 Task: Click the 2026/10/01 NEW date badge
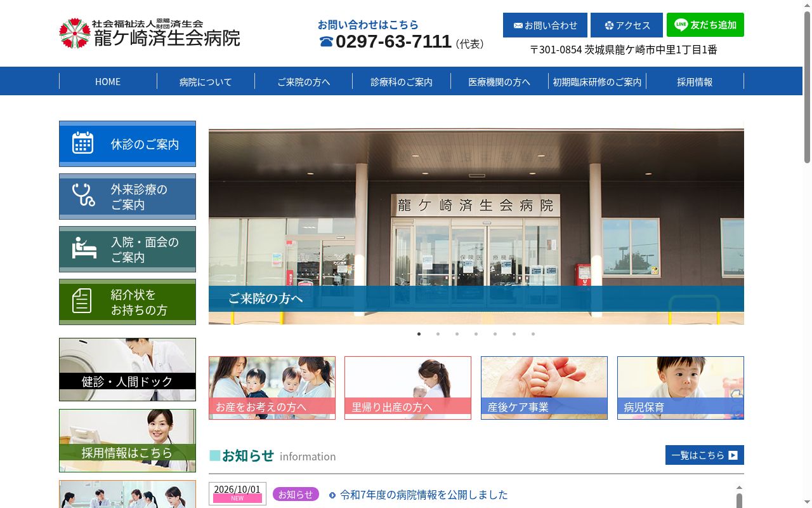[x=237, y=493]
